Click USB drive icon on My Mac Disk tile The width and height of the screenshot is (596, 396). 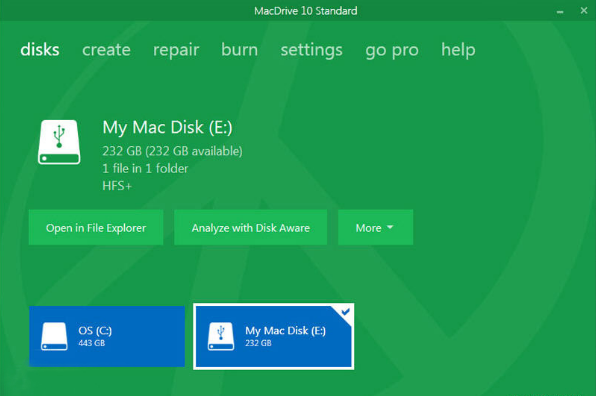[221, 336]
